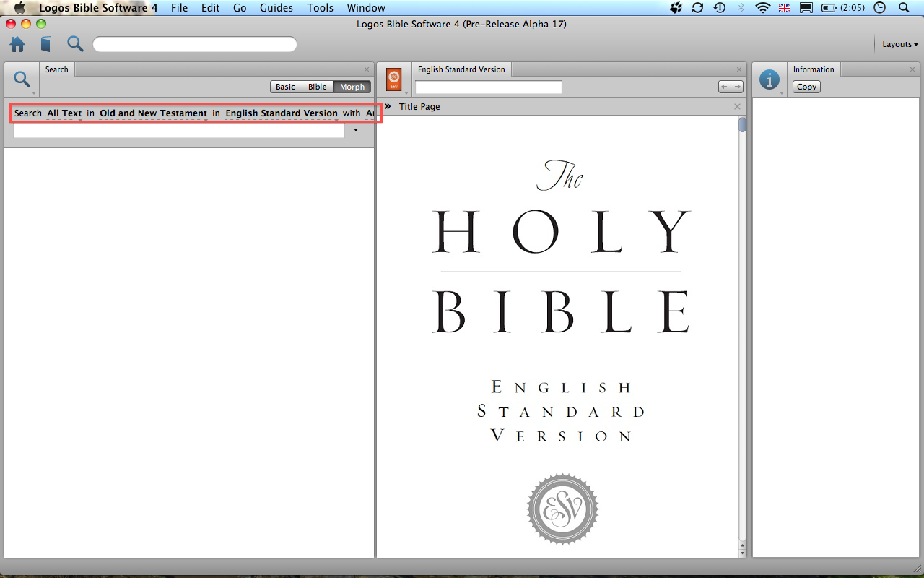Click the sync arrows menu bar icon
The width and height of the screenshot is (924, 578).
pyautogui.click(x=697, y=8)
